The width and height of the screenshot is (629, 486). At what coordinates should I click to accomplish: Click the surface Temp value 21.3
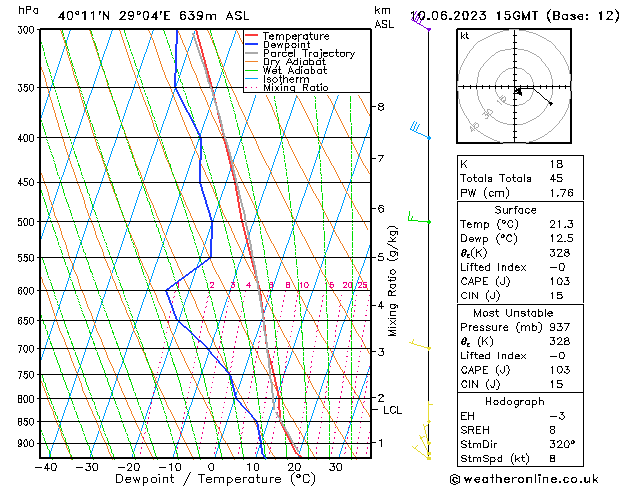pyautogui.click(x=562, y=224)
